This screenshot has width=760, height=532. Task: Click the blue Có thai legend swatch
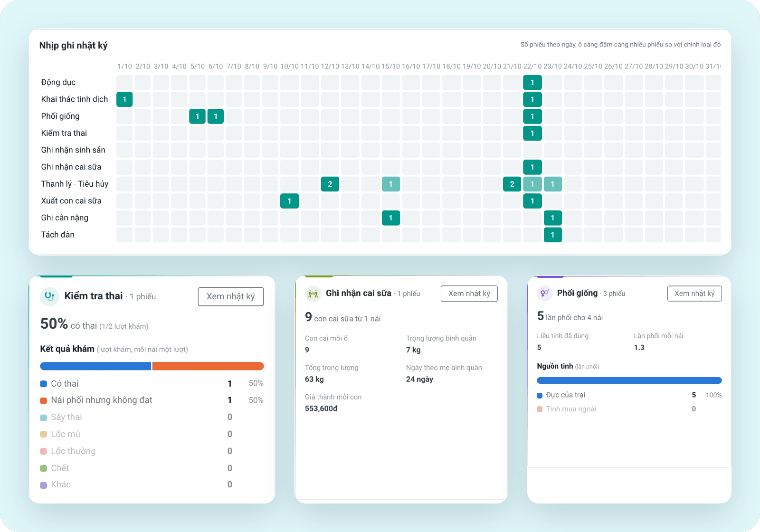(x=44, y=384)
